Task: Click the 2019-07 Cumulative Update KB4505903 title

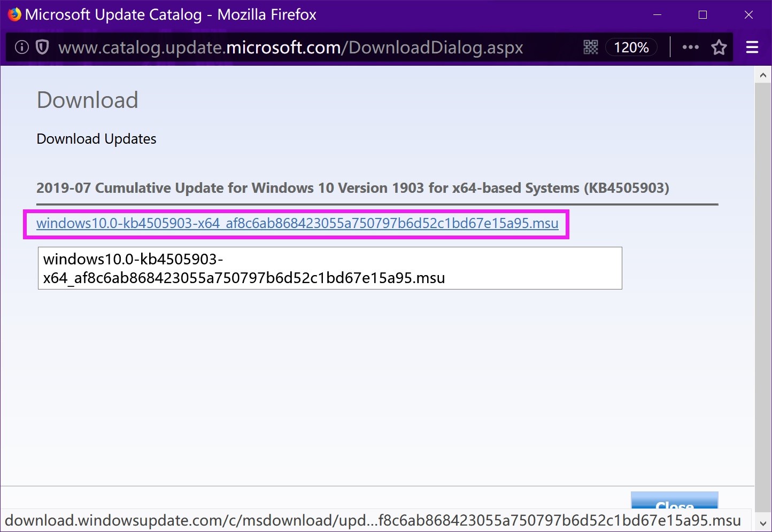Action: pos(353,188)
